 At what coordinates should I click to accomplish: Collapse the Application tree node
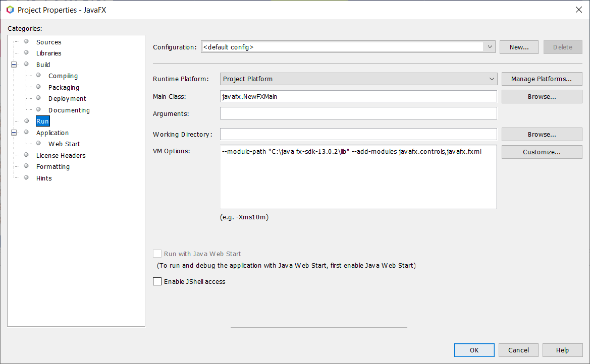point(14,133)
